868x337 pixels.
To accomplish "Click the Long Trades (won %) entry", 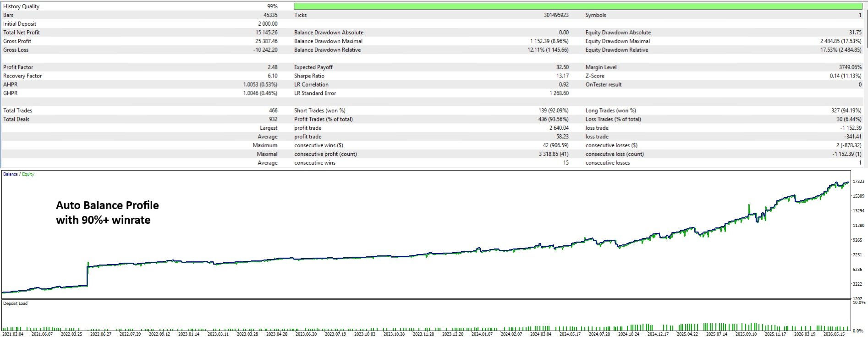I will pyautogui.click(x=610, y=110).
